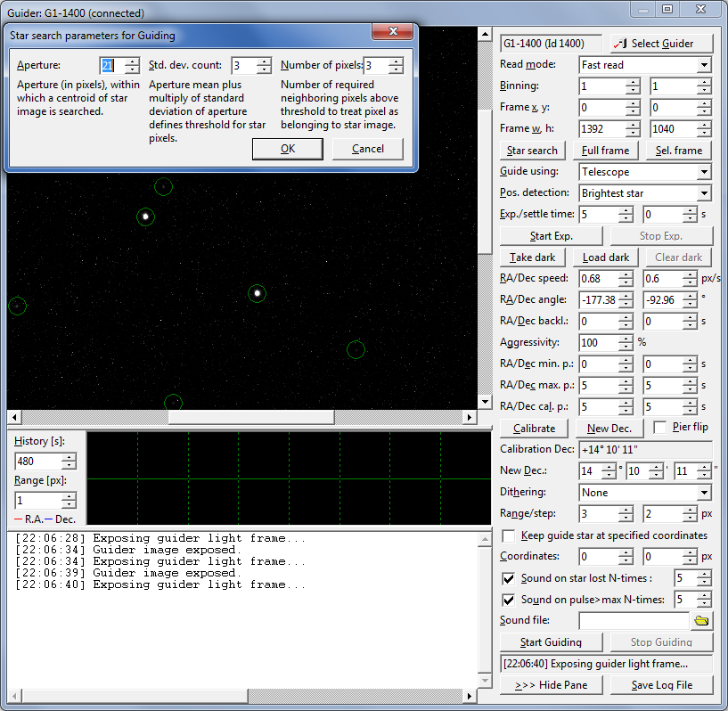Open the Read mode dropdown

click(x=704, y=65)
